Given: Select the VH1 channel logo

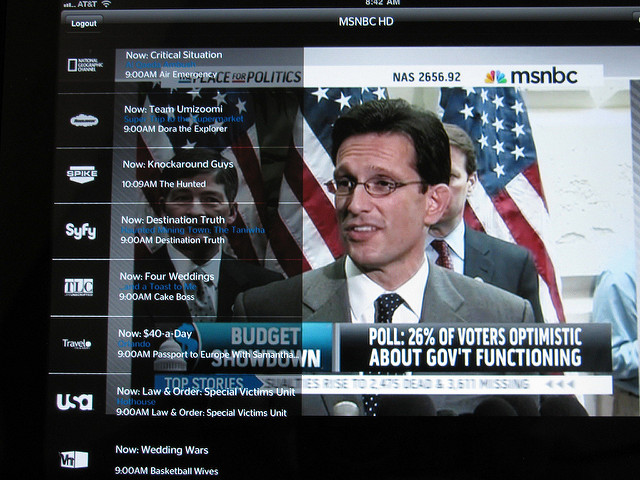Looking at the screenshot, I should pyautogui.click(x=74, y=460).
